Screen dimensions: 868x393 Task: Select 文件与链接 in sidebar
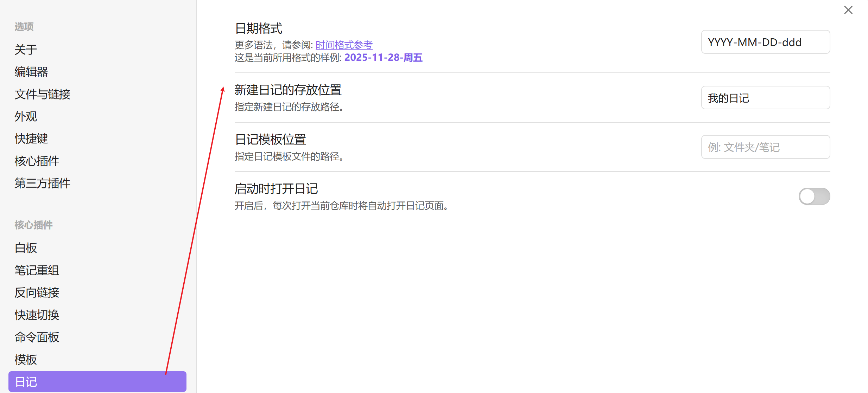click(42, 94)
